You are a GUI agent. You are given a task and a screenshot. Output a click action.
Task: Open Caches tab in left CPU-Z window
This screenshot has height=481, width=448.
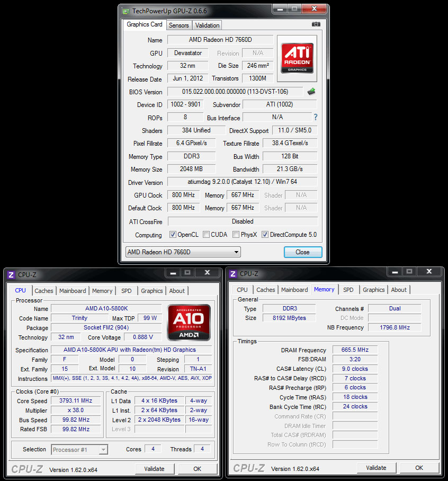point(44,291)
